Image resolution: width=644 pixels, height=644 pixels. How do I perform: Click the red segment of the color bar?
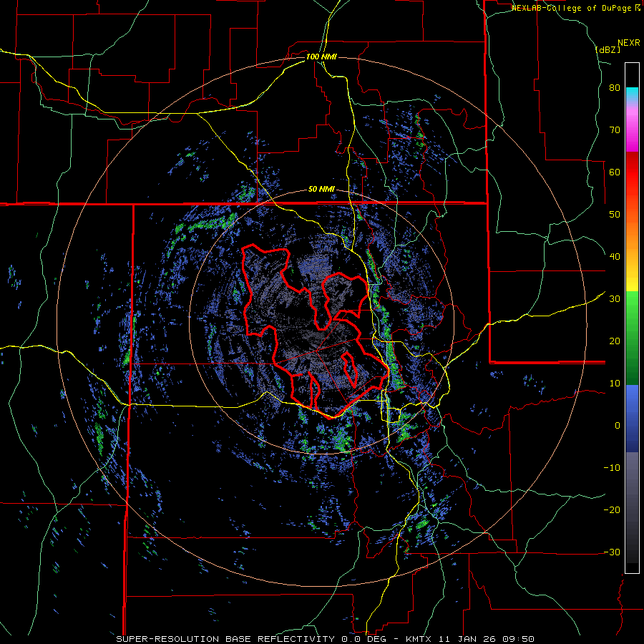tap(632, 172)
